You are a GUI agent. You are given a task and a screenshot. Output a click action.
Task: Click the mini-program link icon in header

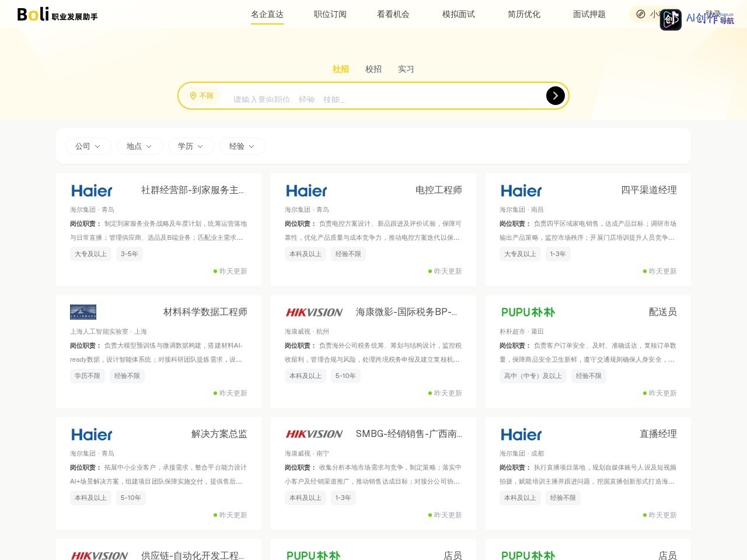click(x=640, y=14)
